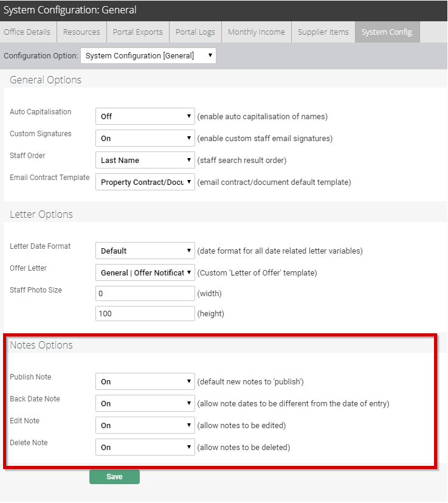Screen dimensions: 448x503
Task: Change the Back Date Note dropdown
Action: point(145,403)
